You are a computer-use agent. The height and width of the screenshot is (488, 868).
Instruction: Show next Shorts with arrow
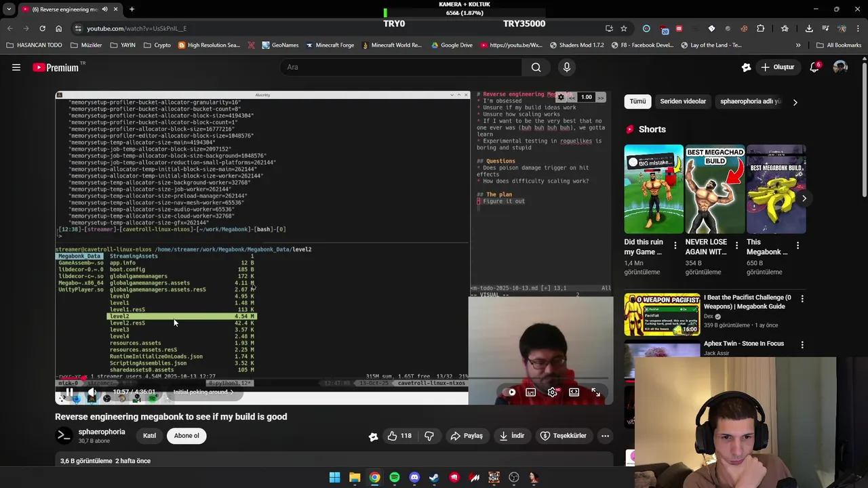click(x=804, y=198)
